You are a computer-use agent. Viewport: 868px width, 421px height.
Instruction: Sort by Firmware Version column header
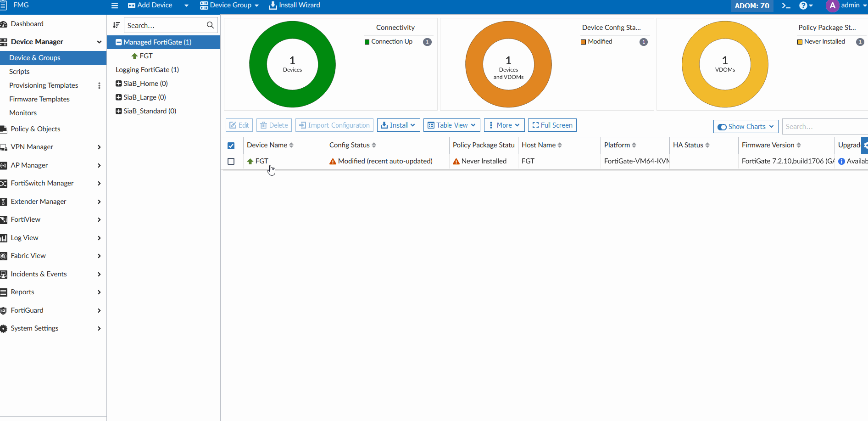(771, 145)
